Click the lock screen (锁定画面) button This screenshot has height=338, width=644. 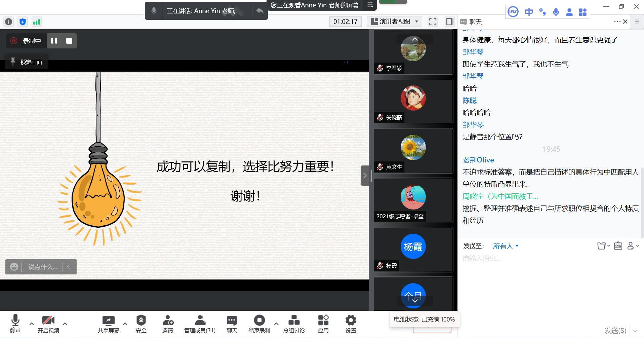[27, 62]
